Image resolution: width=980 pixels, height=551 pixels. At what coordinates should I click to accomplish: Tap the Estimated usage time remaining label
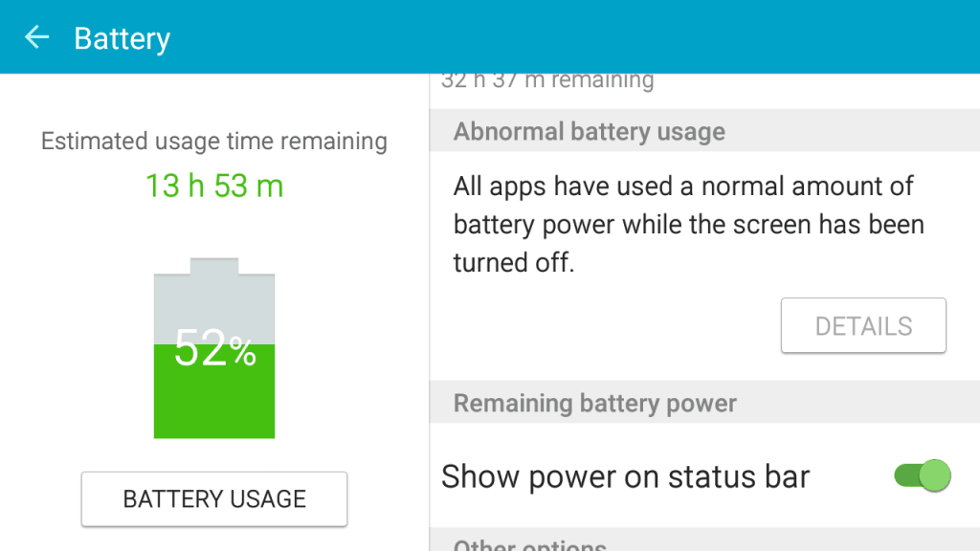tap(214, 142)
